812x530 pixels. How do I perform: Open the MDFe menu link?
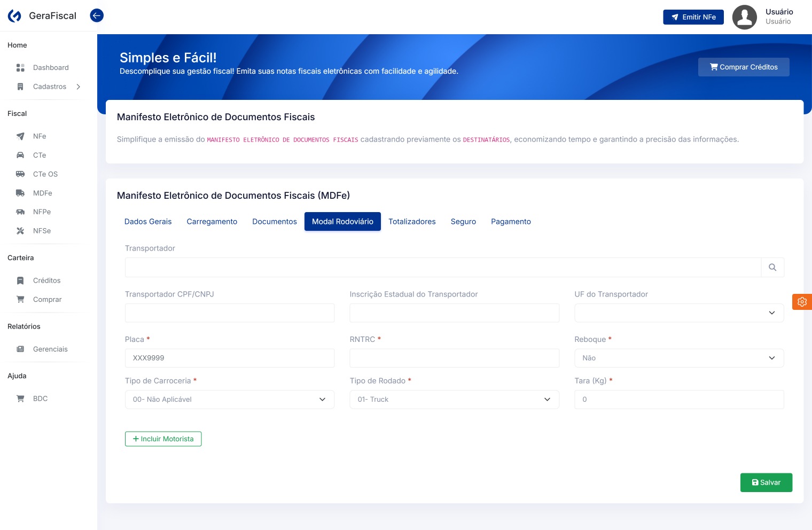(x=43, y=193)
